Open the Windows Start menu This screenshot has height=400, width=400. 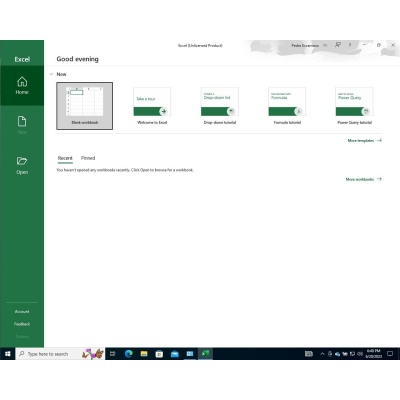tap(8, 354)
